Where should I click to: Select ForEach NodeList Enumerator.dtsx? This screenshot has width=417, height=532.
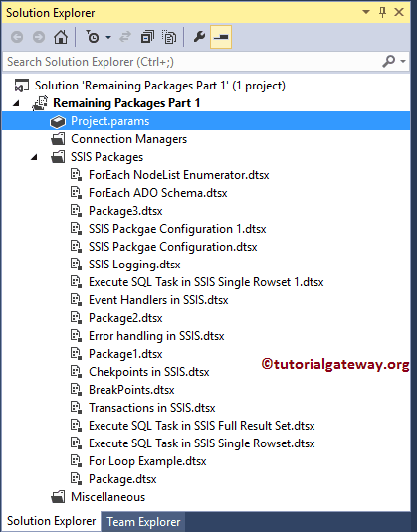178,175
